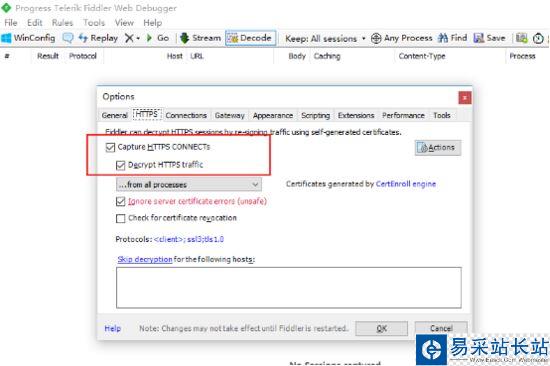Open the Appearance tab
Screen dimensions: 550x366
[273, 115]
